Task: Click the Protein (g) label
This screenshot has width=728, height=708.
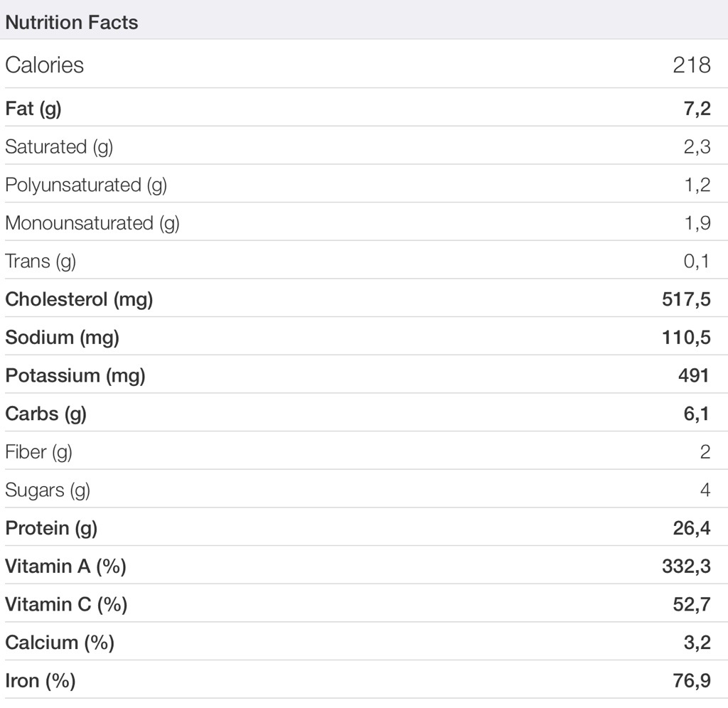Action: pos(51,528)
